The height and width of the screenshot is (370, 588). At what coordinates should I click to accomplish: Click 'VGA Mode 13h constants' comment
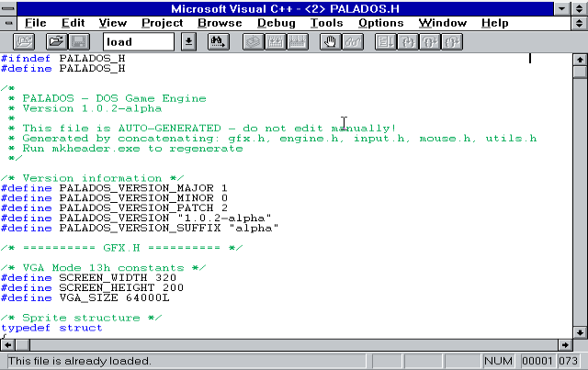tap(103, 268)
